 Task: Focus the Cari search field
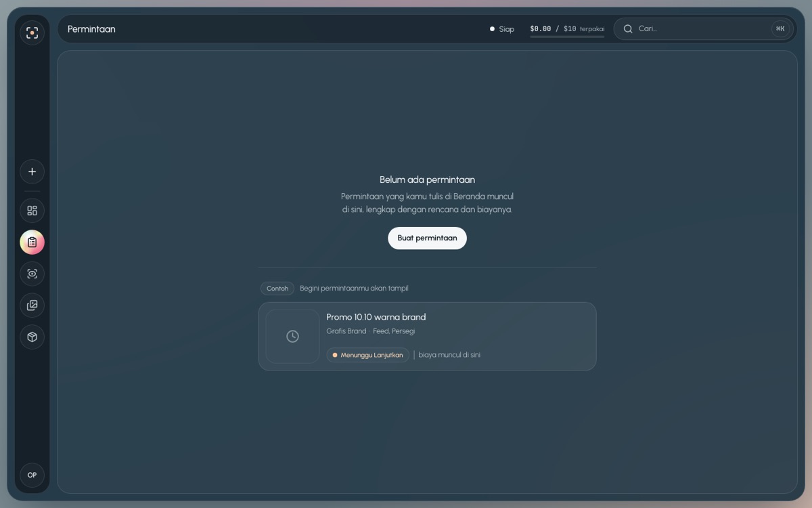pos(702,29)
